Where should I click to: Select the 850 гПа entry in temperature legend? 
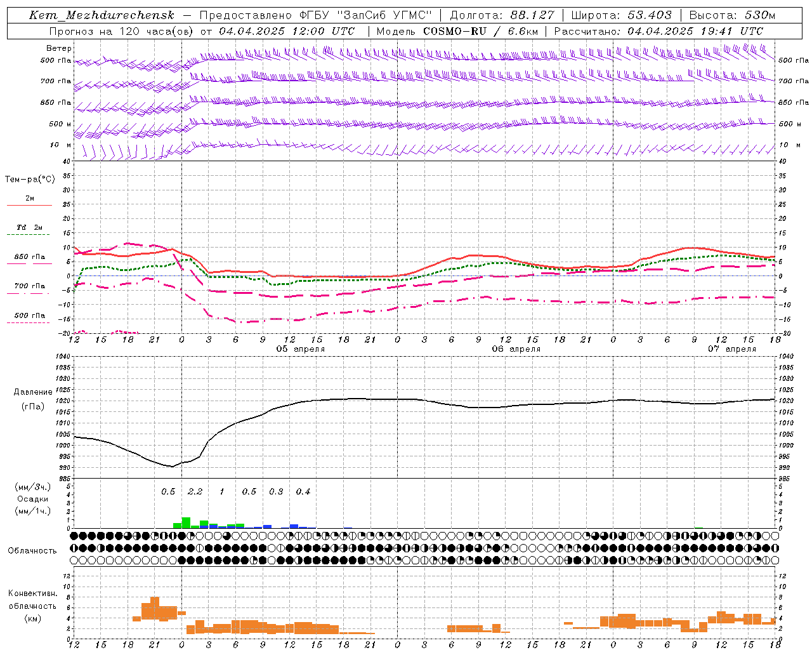[x=30, y=257]
